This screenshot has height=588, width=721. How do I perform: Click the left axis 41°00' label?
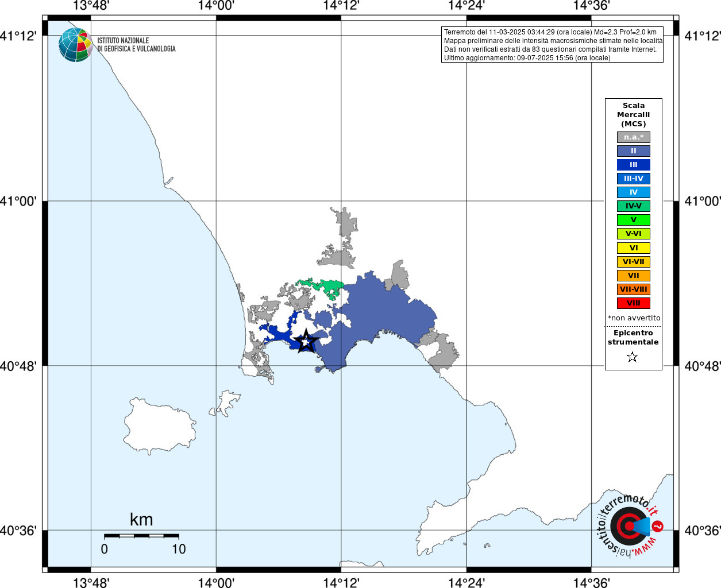click(18, 201)
